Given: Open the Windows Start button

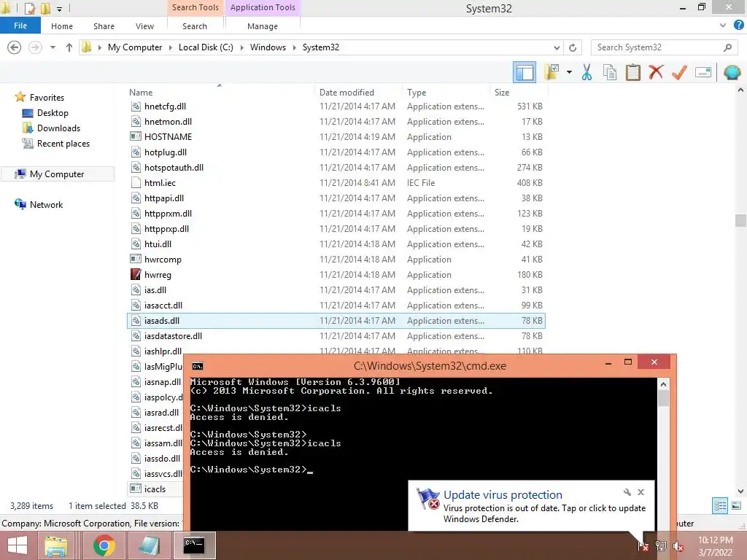Looking at the screenshot, I should click(18, 545).
